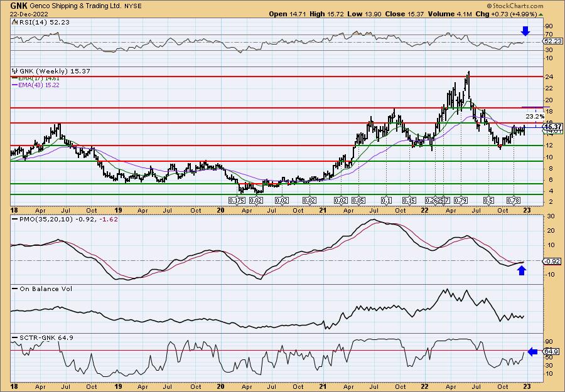Click the company name Genco Shipping & Trading Ltd.
The height and width of the screenshot is (392, 565).
point(77,6)
